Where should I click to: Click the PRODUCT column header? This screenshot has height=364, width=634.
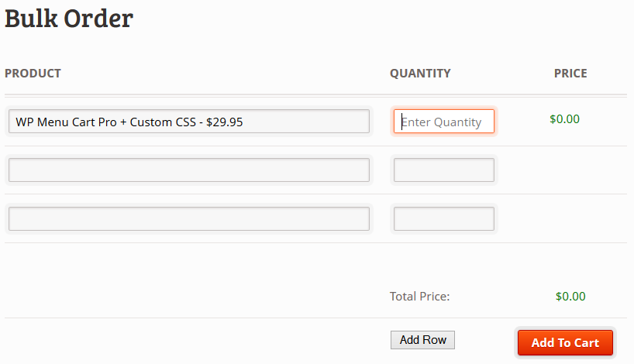click(x=33, y=74)
